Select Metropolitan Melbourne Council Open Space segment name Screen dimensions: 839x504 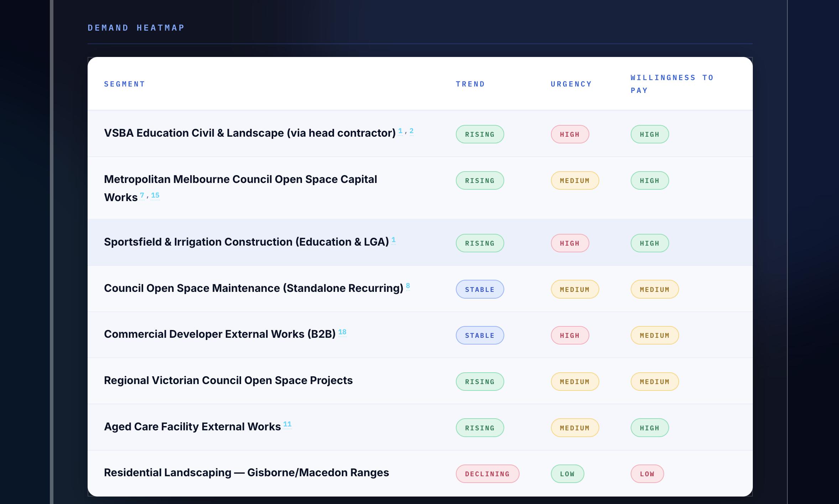[240, 188]
